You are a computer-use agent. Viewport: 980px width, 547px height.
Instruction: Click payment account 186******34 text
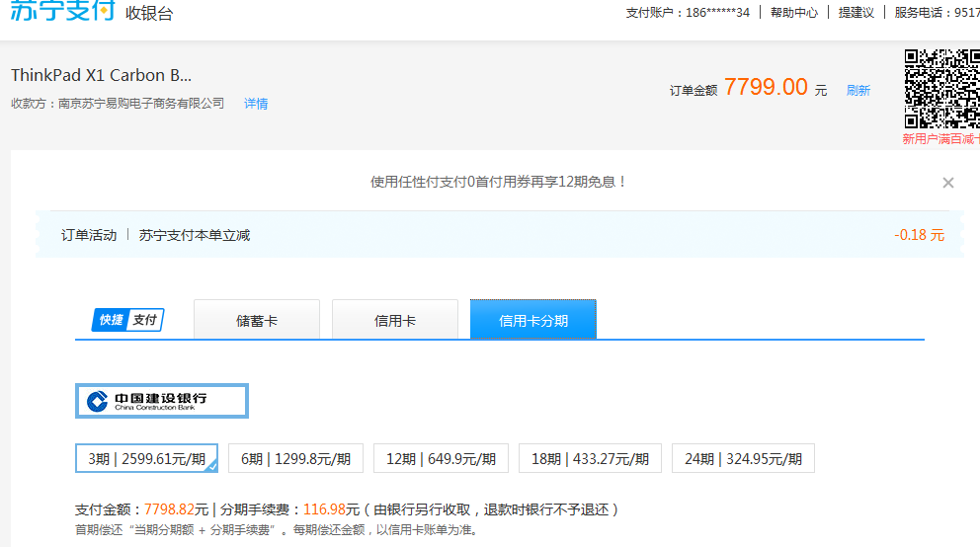point(688,13)
